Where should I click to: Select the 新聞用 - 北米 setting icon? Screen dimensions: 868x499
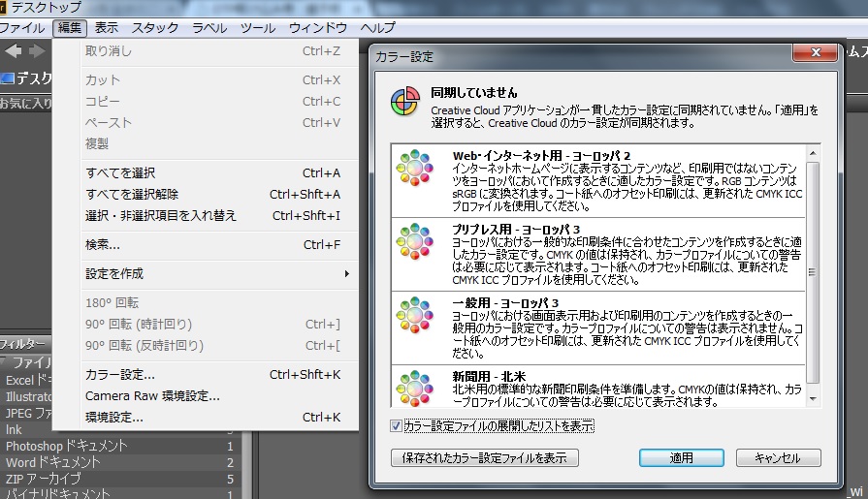415,389
